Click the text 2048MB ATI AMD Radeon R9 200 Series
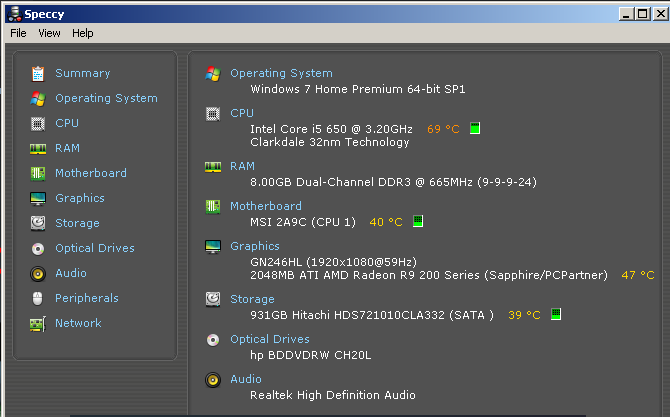 [x=365, y=275]
